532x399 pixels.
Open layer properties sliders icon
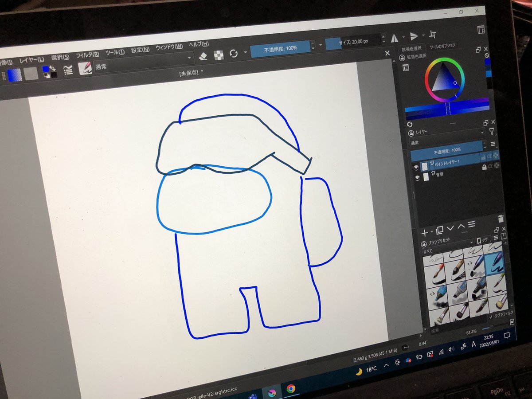click(472, 224)
